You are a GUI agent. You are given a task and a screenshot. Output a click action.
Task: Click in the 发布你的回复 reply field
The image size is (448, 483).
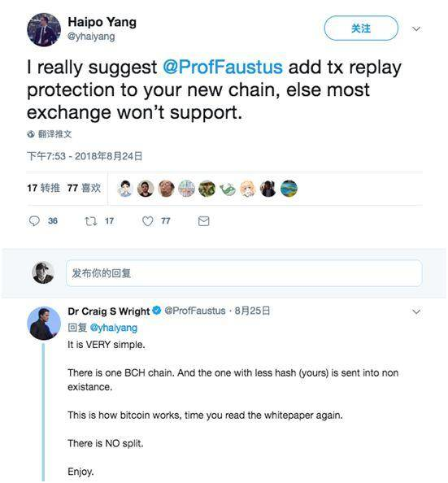(244, 273)
